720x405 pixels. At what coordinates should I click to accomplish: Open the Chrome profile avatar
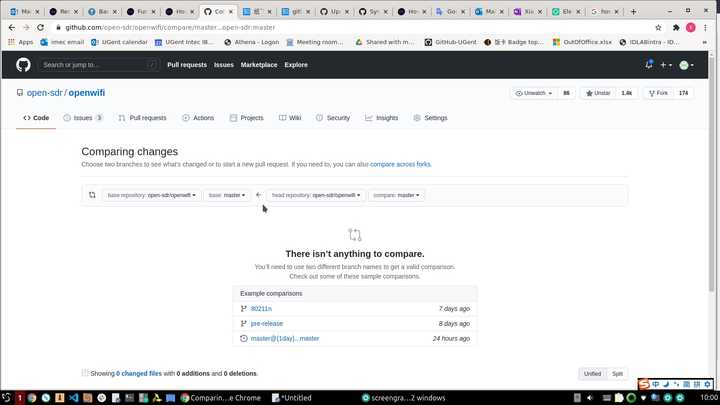691,28
